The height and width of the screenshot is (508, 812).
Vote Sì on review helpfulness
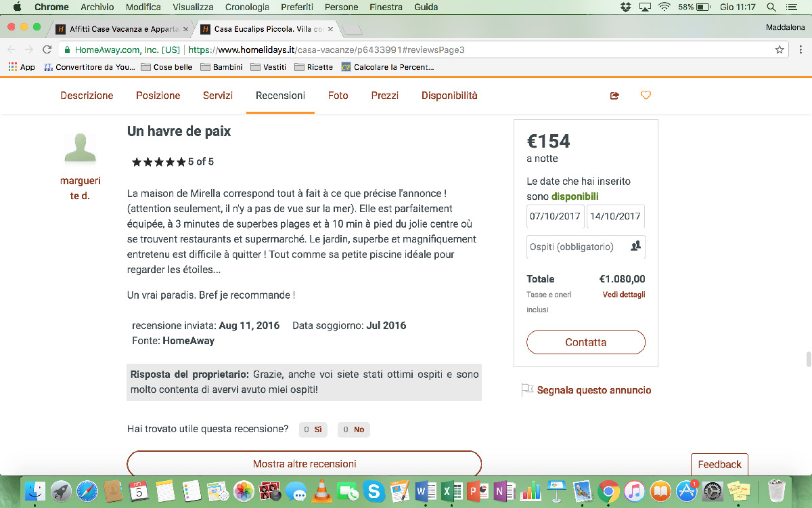pos(313,429)
